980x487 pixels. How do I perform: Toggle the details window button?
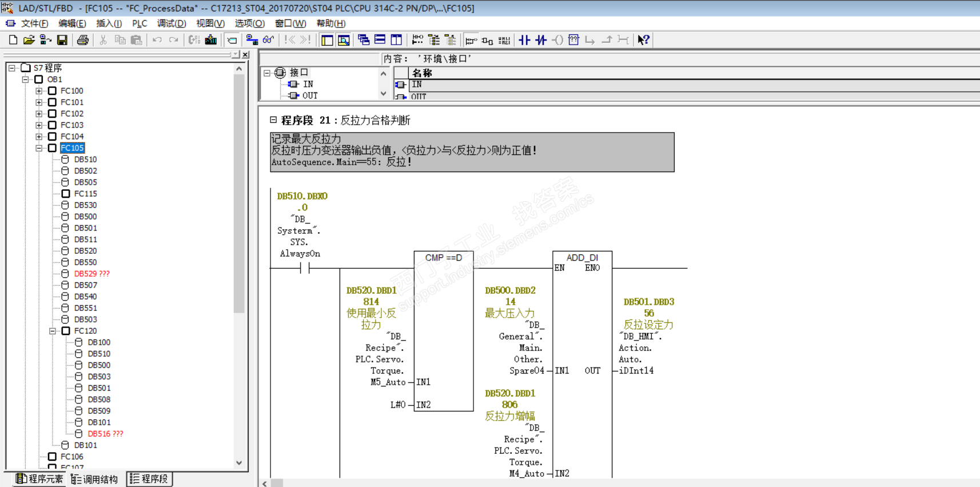tap(344, 40)
